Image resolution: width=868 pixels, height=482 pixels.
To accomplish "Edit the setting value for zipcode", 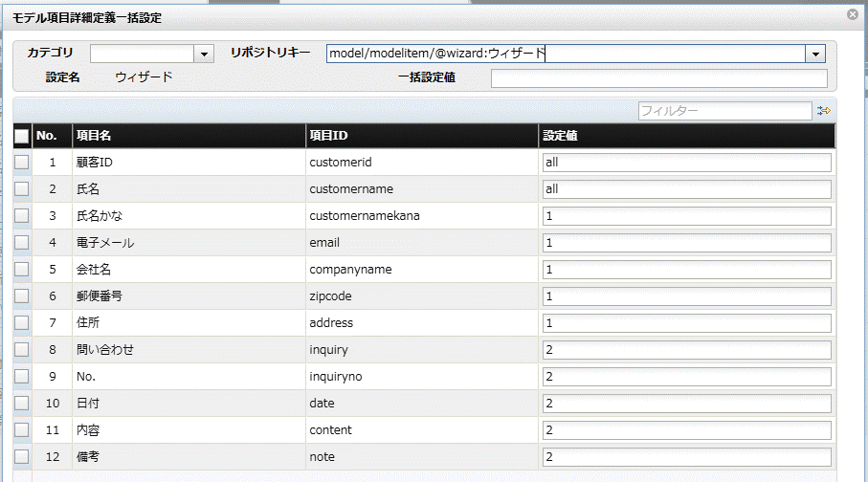I will pos(687,296).
